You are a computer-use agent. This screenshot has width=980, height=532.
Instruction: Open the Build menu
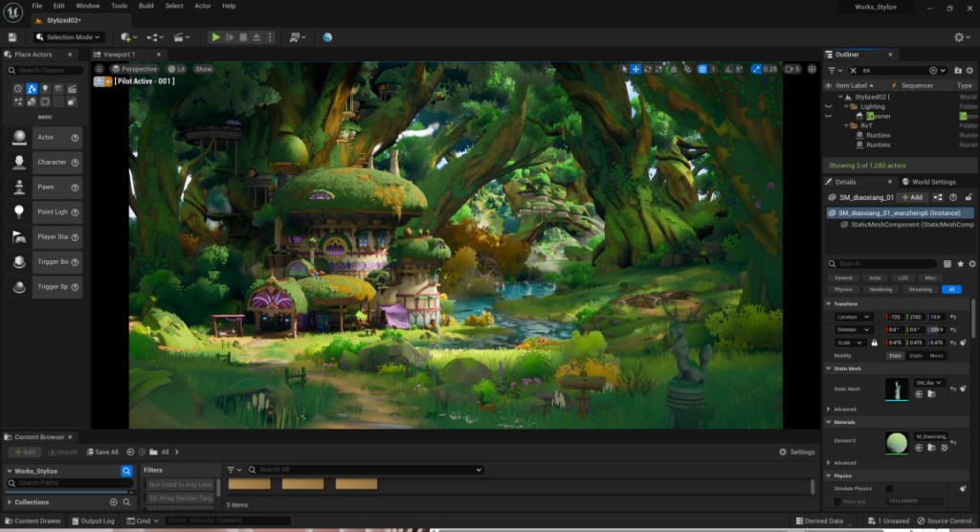coord(145,6)
